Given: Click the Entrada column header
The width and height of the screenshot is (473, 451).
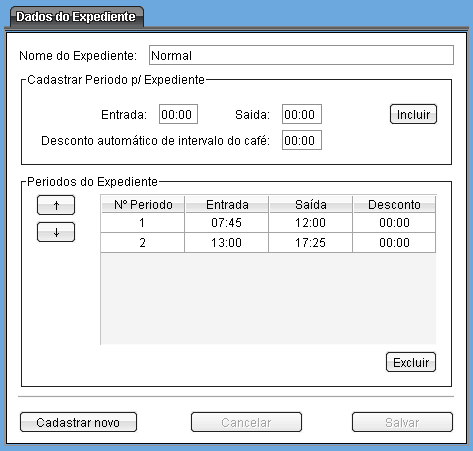Looking at the screenshot, I should click(x=227, y=204).
